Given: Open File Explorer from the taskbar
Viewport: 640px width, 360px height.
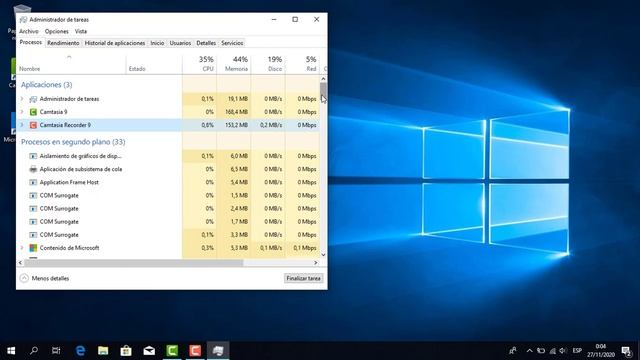Looking at the screenshot, I should [103, 351].
